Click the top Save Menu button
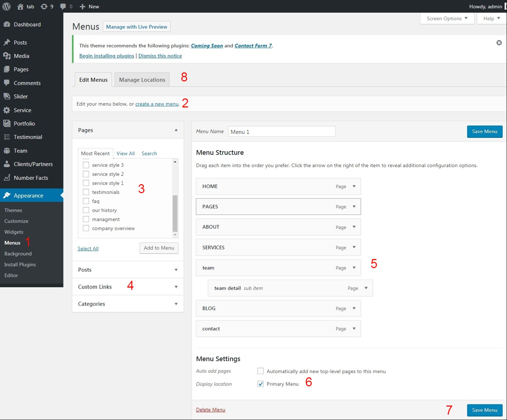The height and width of the screenshot is (420, 507). pos(485,131)
